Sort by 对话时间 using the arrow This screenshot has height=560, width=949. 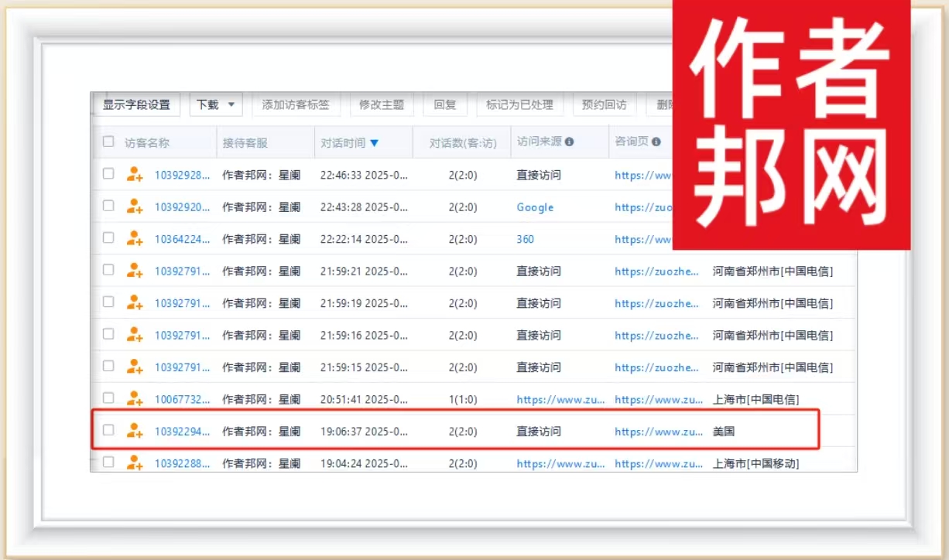[x=375, y=143]
